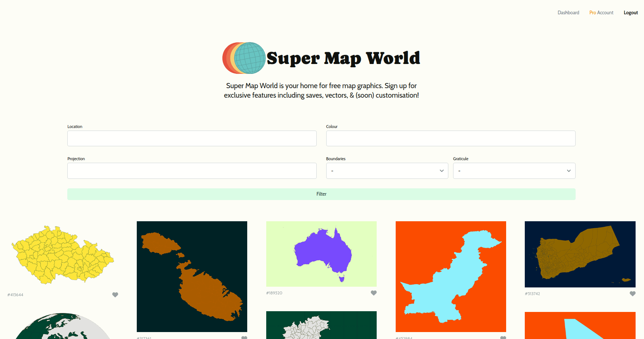Open the Graticule dropdown
This screenshot has width=644, height=339.
514,171
